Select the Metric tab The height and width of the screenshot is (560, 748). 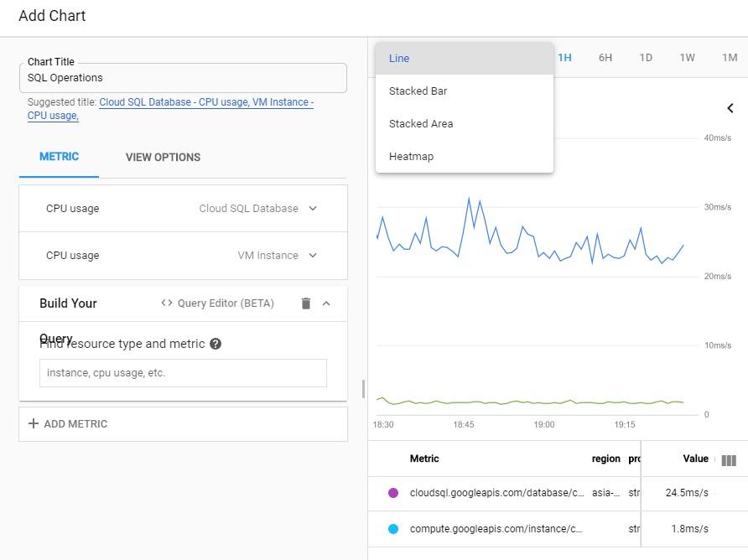(59, 157)
